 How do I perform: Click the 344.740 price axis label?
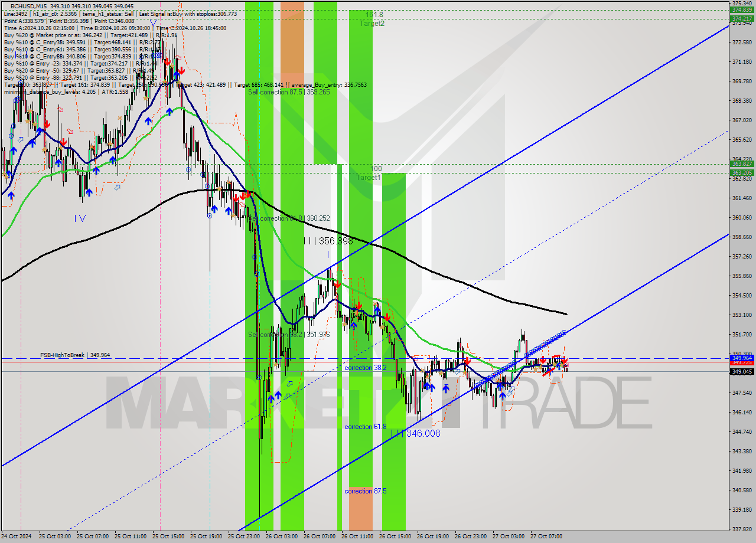[742, 431]
